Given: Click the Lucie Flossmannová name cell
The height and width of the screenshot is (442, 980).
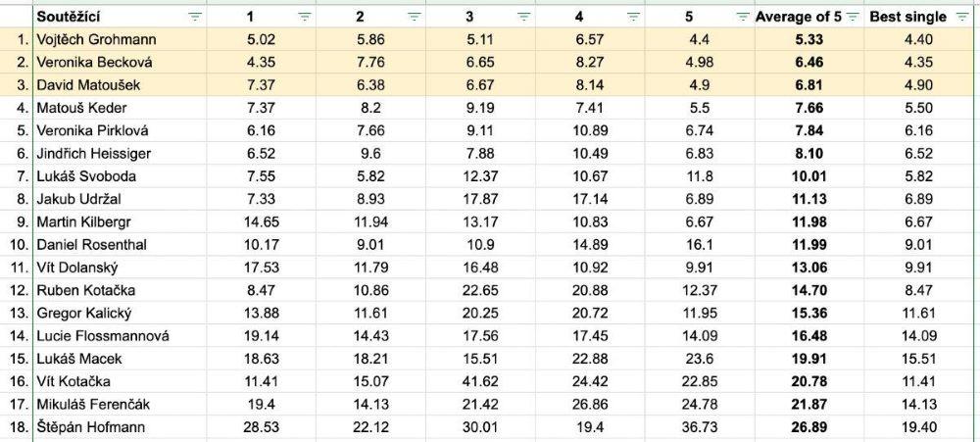Looking at the screenshot, I should (x=102, y=336).
